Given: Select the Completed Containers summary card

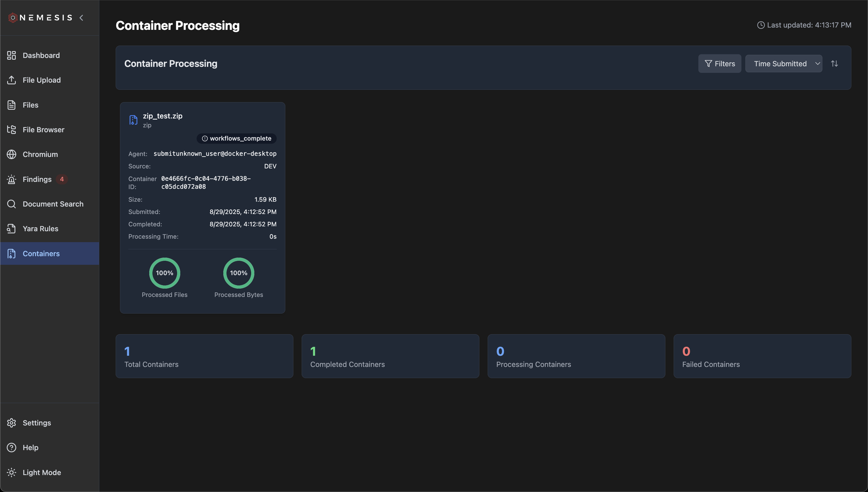Looking at the screenshot, I should point(390,356).
